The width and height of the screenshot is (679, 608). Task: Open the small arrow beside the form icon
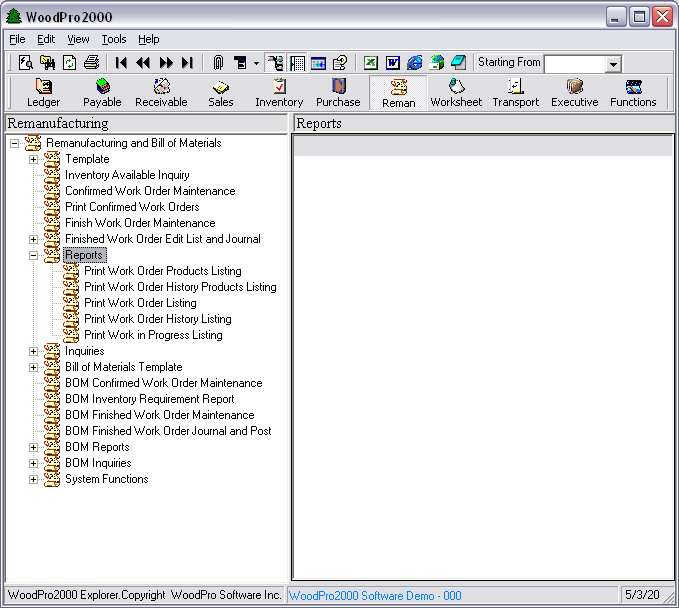256,63
